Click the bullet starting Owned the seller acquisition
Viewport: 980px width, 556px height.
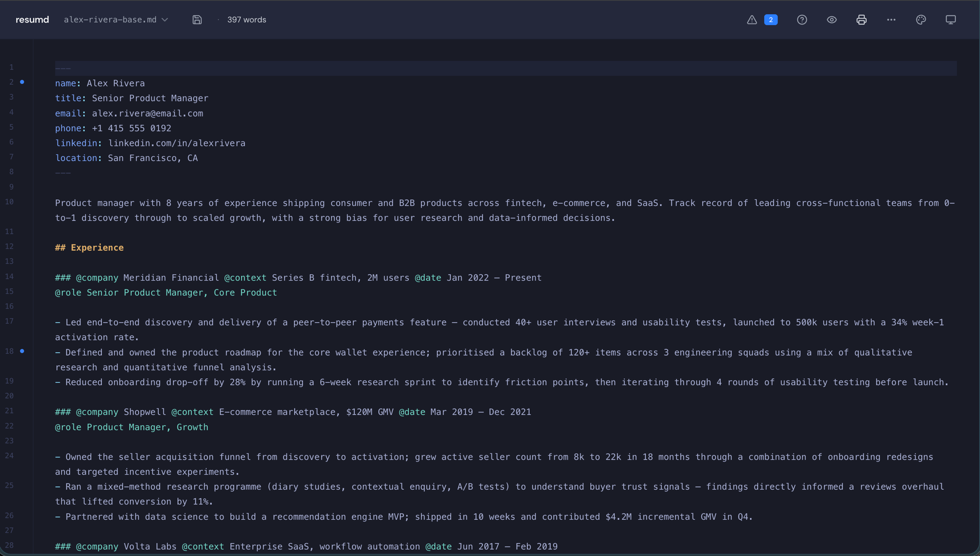(x=494, y=464)
